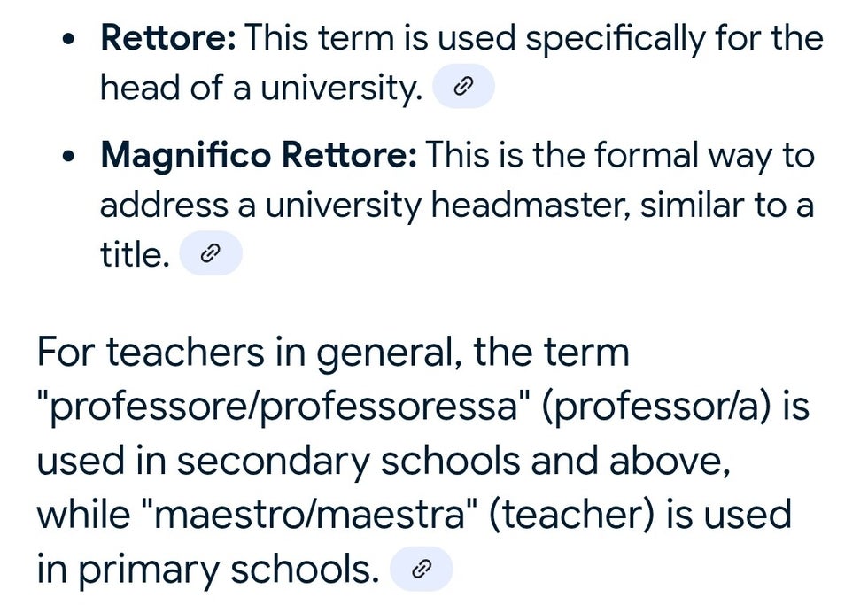Screen dimensions: 868x605
Task: Open the source link after "head of a university"
Action: point(463,86)
